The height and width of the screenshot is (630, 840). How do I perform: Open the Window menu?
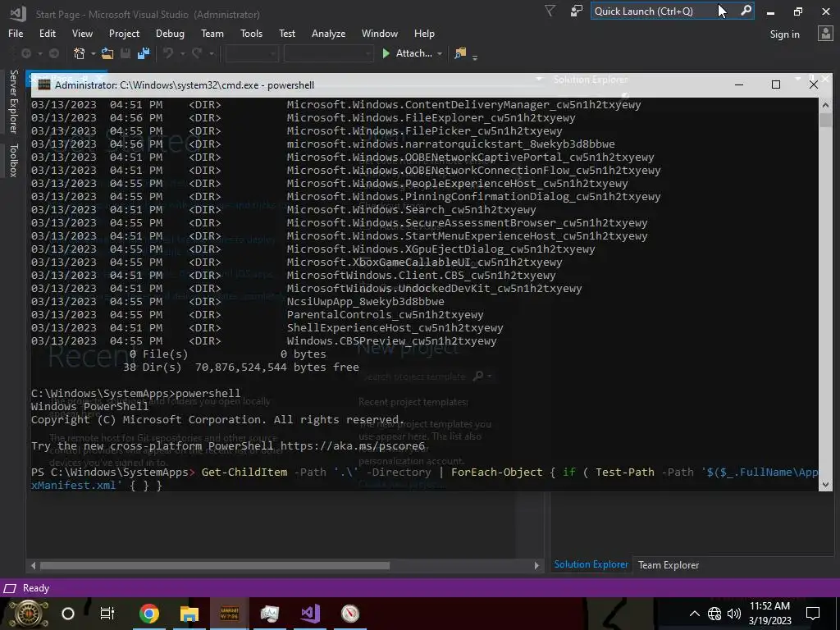point(379,33)
